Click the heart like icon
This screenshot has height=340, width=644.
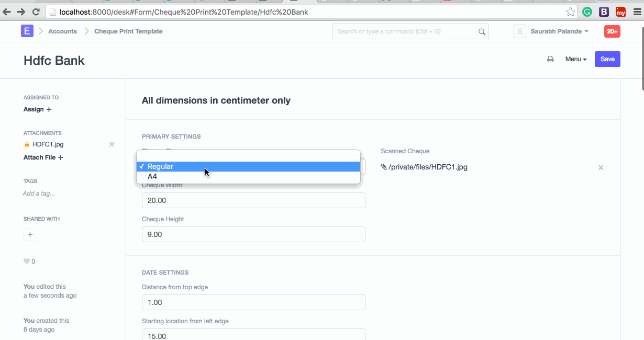point(27,262)
